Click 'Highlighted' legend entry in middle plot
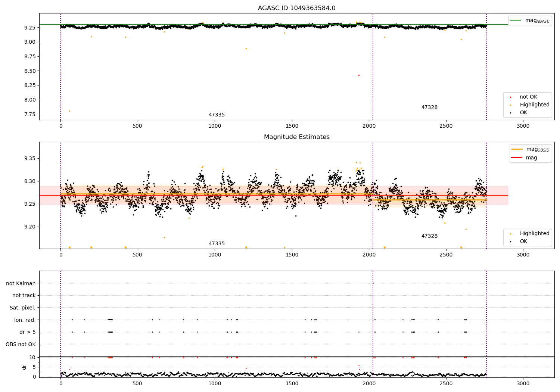 click(530, 234)
